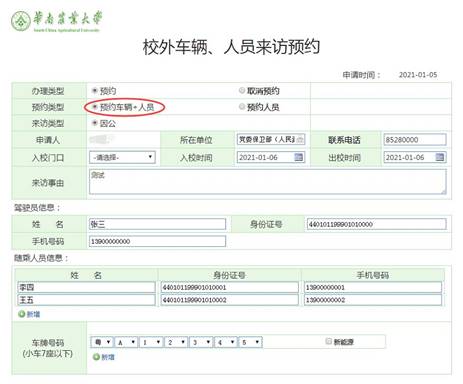463x384 pixels.
Task: Click the South China Agricultural University logo
Action: 56,21
